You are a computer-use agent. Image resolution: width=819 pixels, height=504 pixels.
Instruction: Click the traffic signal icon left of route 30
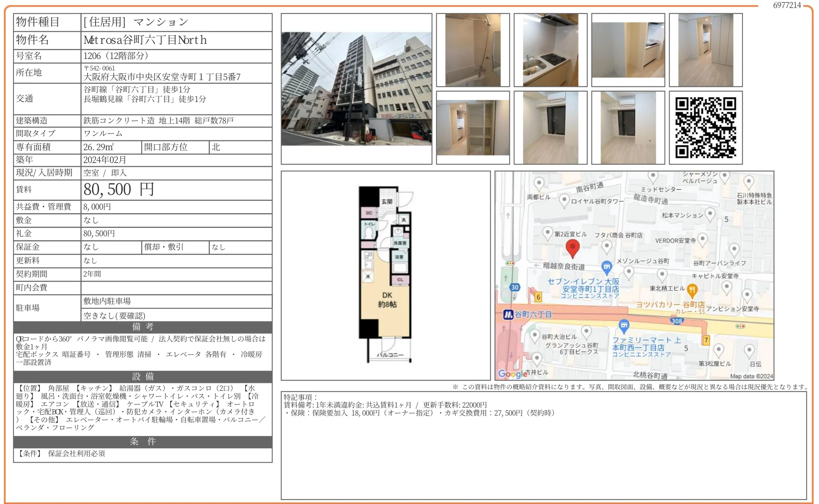pyautogui.click(x=510, y=263)
